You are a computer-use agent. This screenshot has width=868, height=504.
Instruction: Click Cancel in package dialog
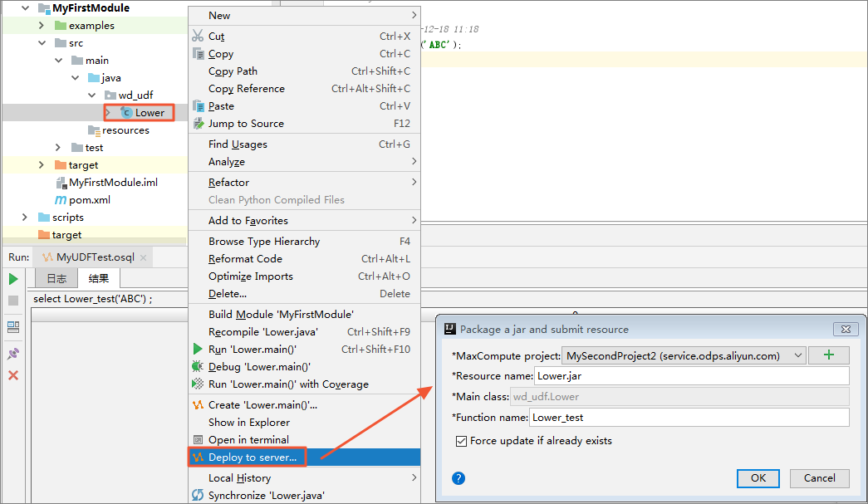[819, 478]
